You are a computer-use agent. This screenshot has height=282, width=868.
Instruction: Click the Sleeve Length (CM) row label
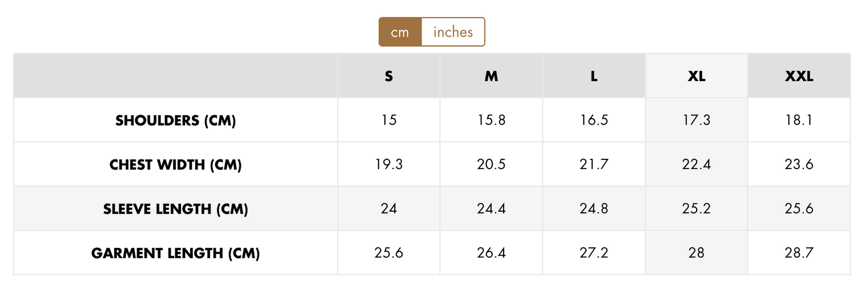click(x=175, y=209)
